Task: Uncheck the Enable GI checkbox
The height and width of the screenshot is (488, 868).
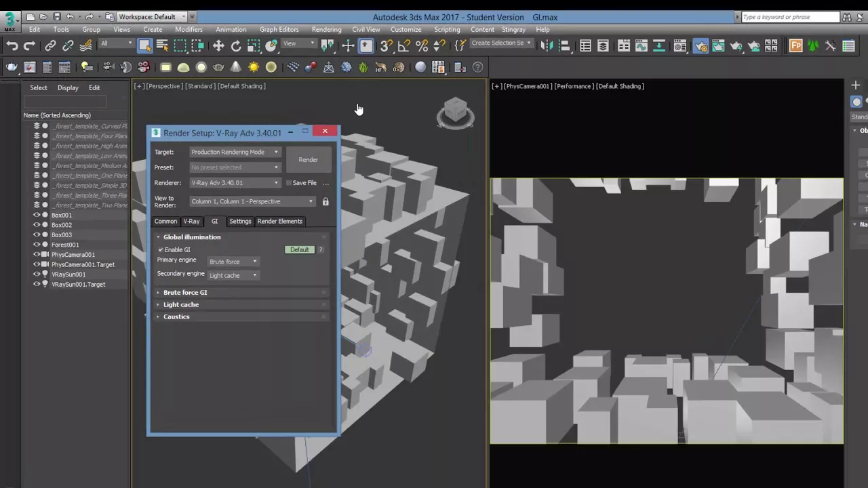Action: pos(161,250)
